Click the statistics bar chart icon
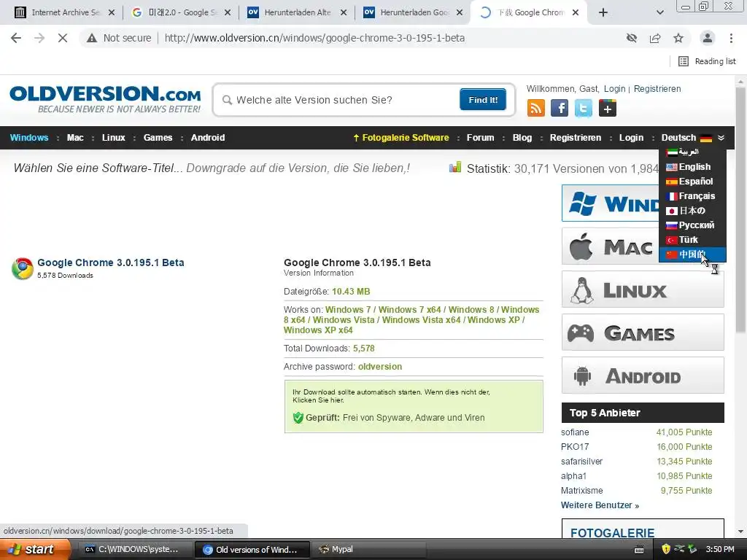This screenshot has height=560, width=747. coord(455,167)
